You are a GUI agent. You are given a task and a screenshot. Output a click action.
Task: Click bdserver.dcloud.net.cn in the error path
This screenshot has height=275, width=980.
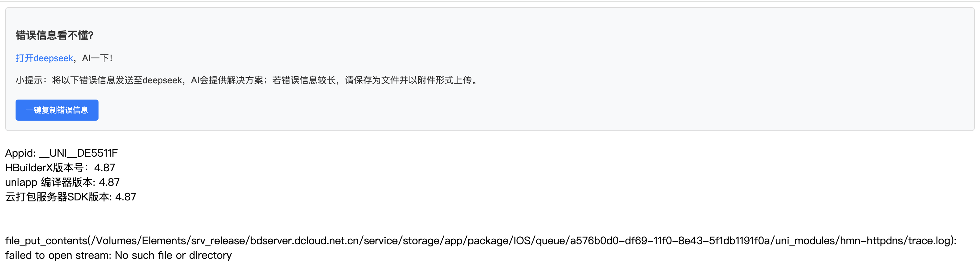tap(304, 241)
